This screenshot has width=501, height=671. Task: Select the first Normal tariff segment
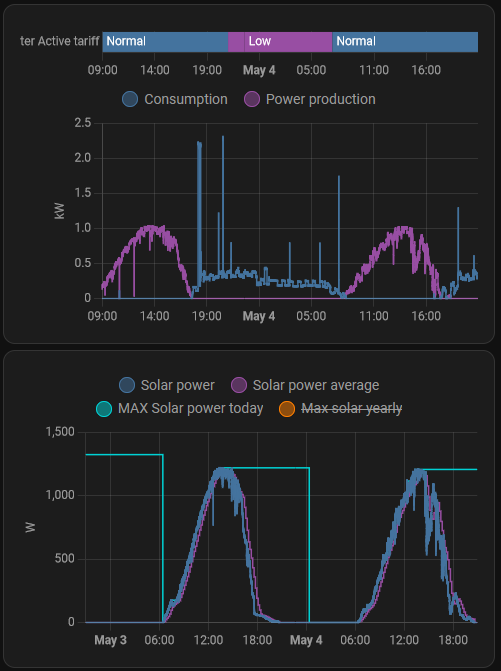point(165,42)
